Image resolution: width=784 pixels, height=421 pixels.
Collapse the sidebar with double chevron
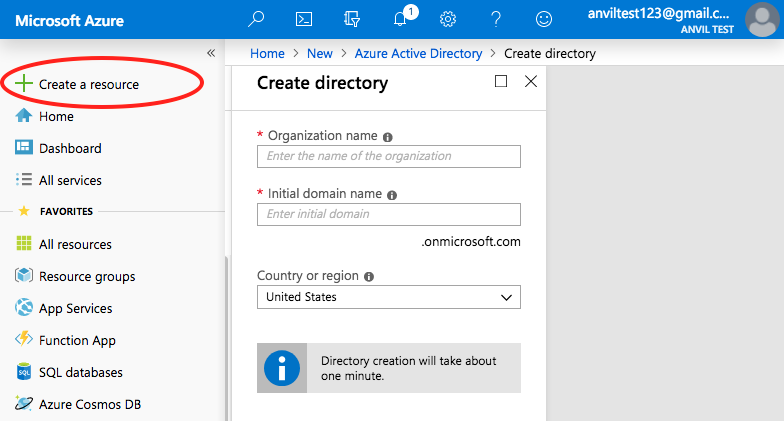click(211, 53)
